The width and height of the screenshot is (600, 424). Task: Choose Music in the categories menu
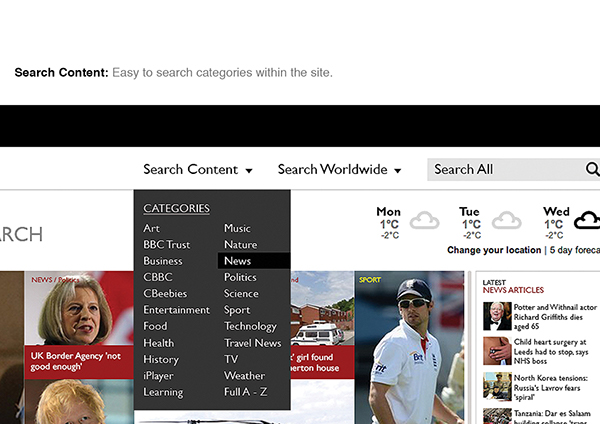click(x=237, y=228)
